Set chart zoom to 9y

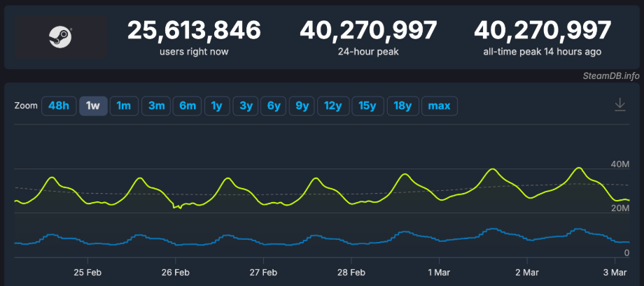(x=302, y=106)
